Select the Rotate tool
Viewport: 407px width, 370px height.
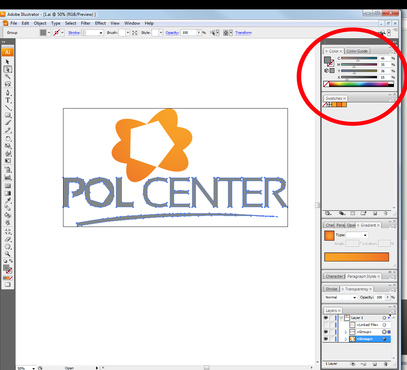[7, 138]
